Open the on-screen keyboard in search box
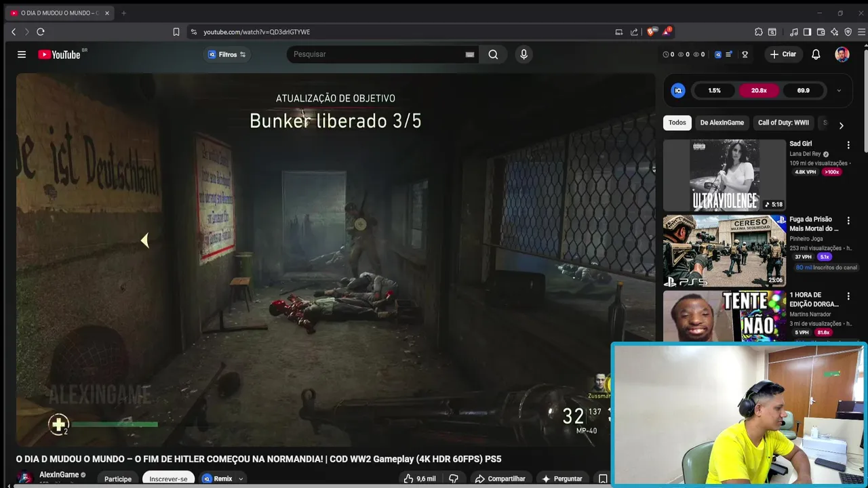The image size is (868, 488). [469, 54]
